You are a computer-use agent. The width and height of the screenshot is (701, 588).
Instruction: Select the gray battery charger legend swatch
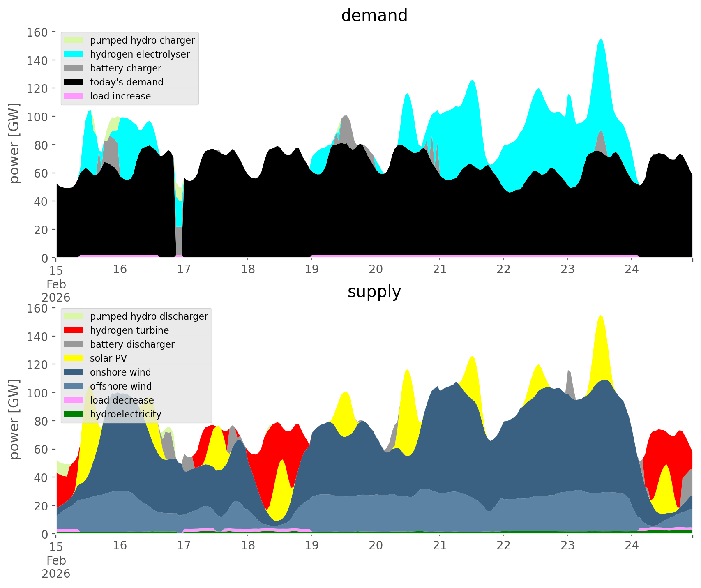pyautogui.click(x=74, y=68)
